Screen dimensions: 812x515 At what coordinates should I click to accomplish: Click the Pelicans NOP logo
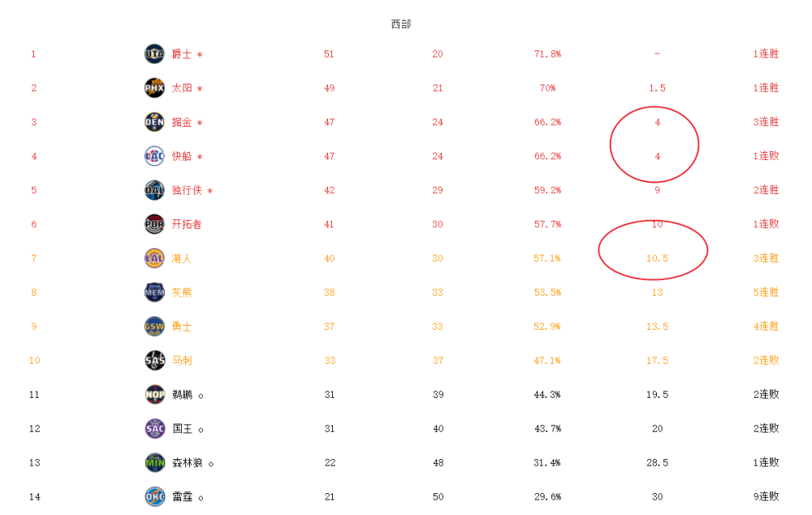coord(154,394)
